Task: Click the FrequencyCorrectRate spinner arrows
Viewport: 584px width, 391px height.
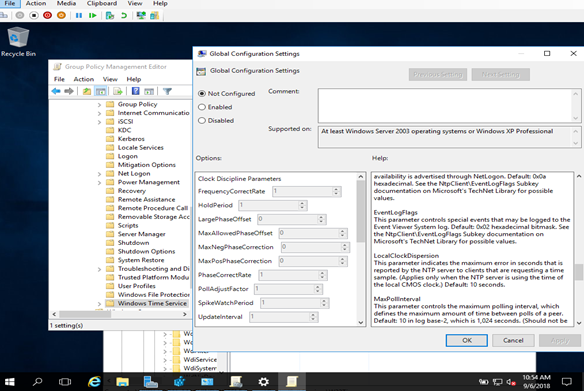Action: 336,191
